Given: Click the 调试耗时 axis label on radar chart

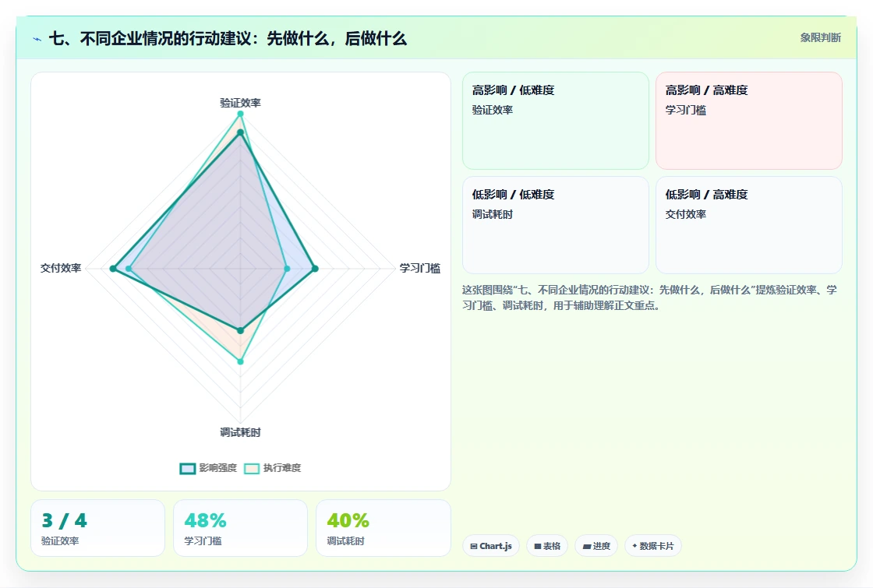Looking at the screenshot, I should pos(241,432).
